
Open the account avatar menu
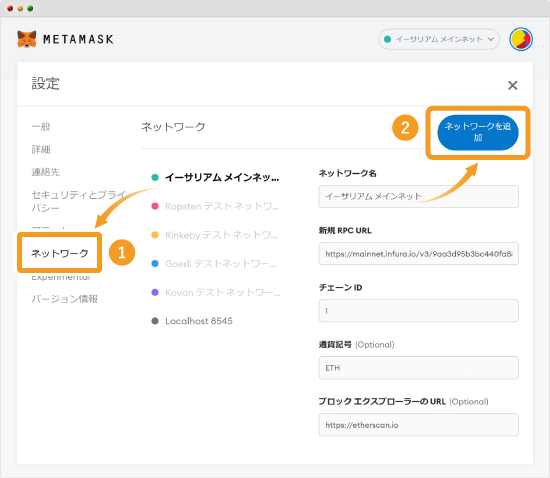(521, 39)
